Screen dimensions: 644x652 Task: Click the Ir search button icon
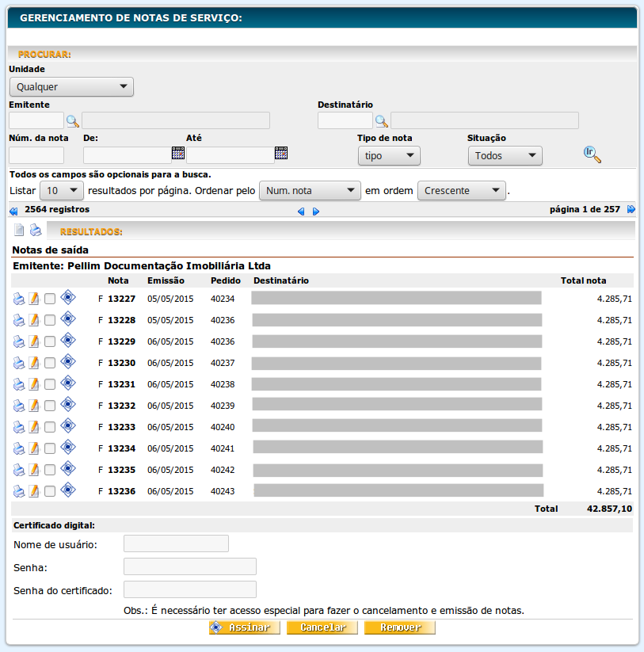pos(592,154)
